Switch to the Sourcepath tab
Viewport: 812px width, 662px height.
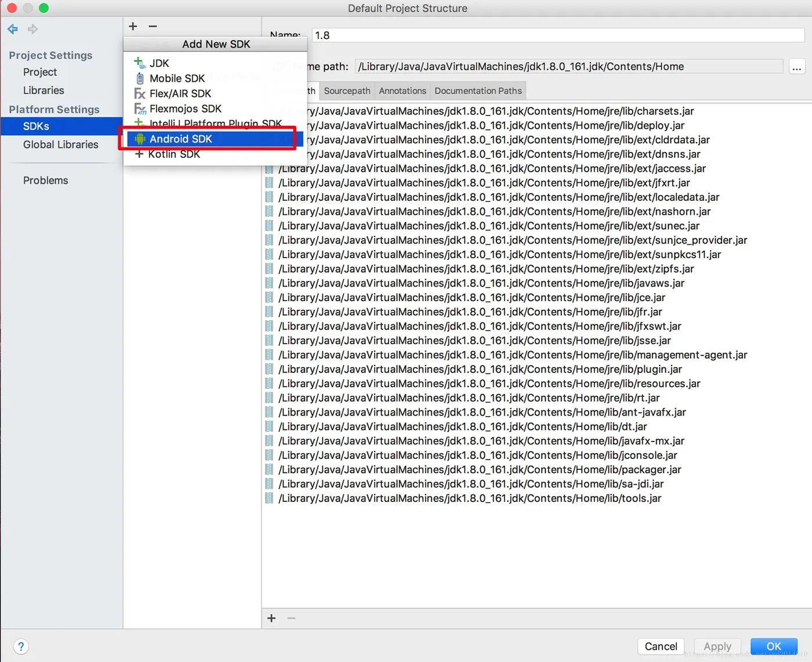click(x=347, y=91)
